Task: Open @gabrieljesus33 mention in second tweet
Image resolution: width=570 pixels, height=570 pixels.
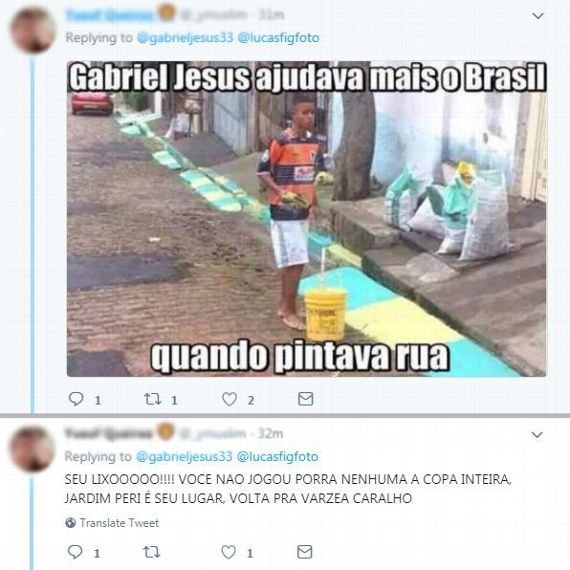Action: (x=184, y=457)
